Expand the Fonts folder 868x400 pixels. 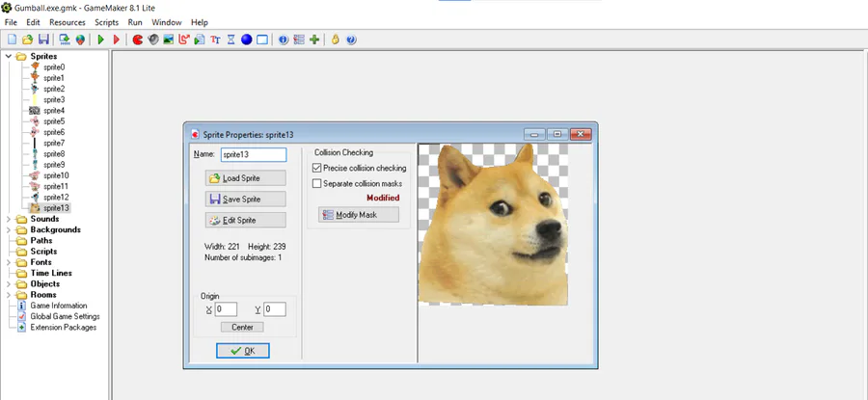coord(9,262)
